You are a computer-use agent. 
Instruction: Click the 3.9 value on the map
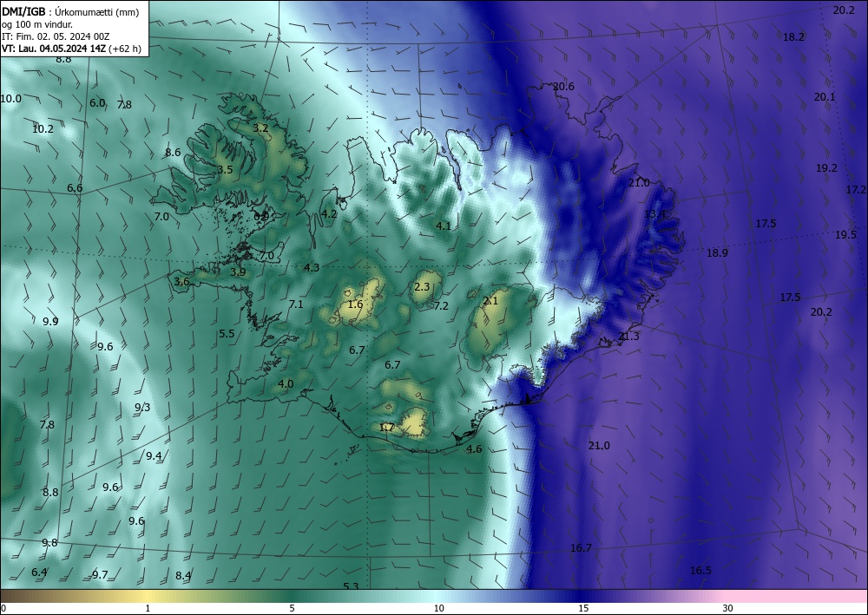(x=238, y=272)
